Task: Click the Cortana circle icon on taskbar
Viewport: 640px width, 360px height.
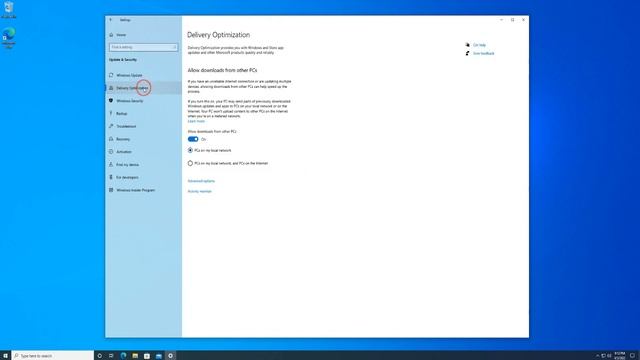Action: [x=100, y=356]
